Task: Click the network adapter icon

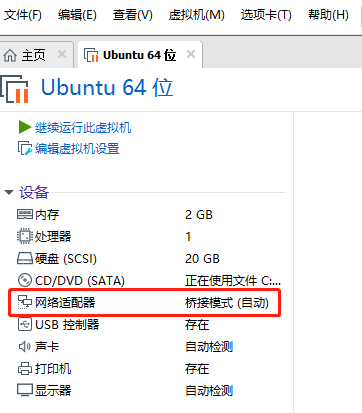Action: coord(25,302)
